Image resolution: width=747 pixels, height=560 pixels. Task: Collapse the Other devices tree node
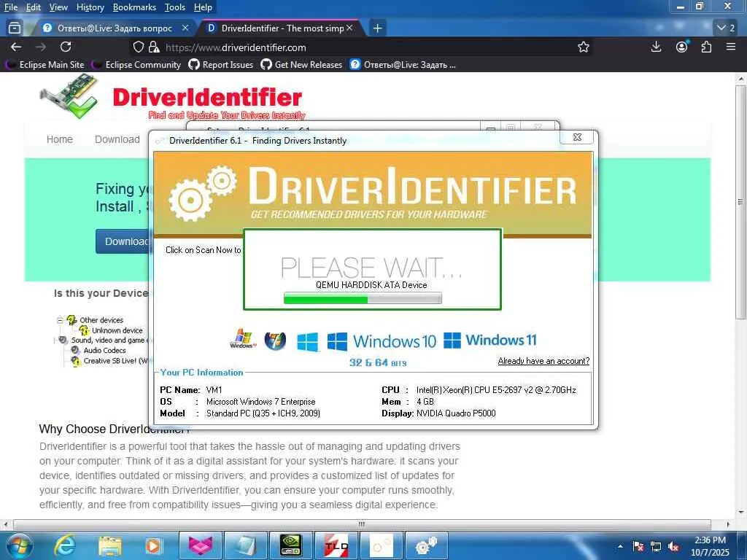pos(60,320)
